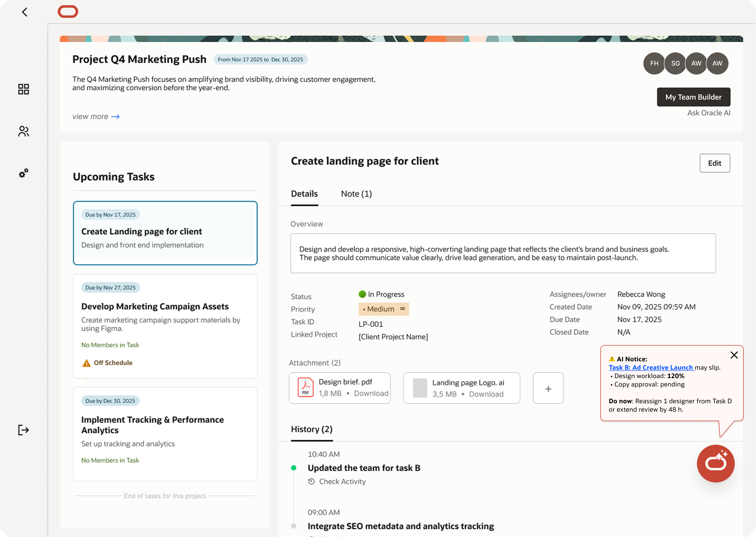Viewport: 756px width, 537px height.
Task: Open the Medium priority dropdown
Action: pos(383,309)
